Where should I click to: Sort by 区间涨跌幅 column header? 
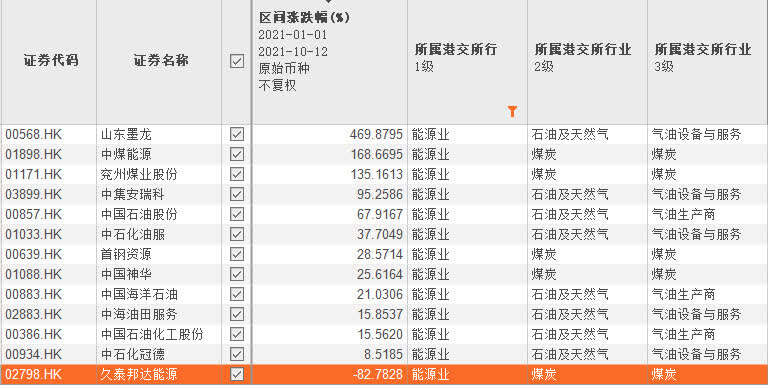point(304,18)
